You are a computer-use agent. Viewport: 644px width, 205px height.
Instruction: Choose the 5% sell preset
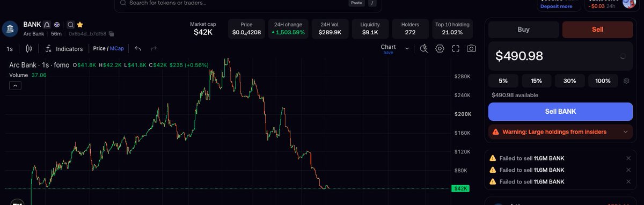pyautogui.click(x=503, y=81)
